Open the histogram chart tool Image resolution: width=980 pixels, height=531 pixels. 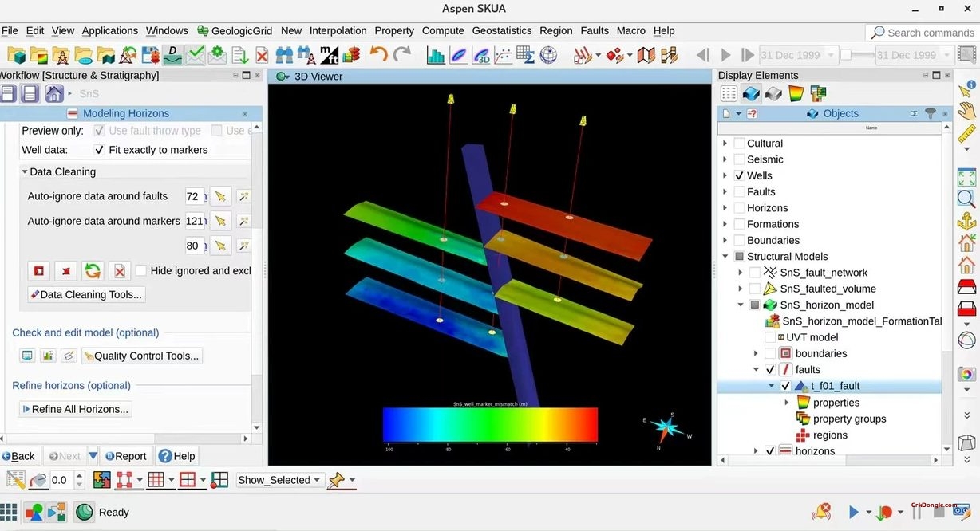click(x=436, y=55)
